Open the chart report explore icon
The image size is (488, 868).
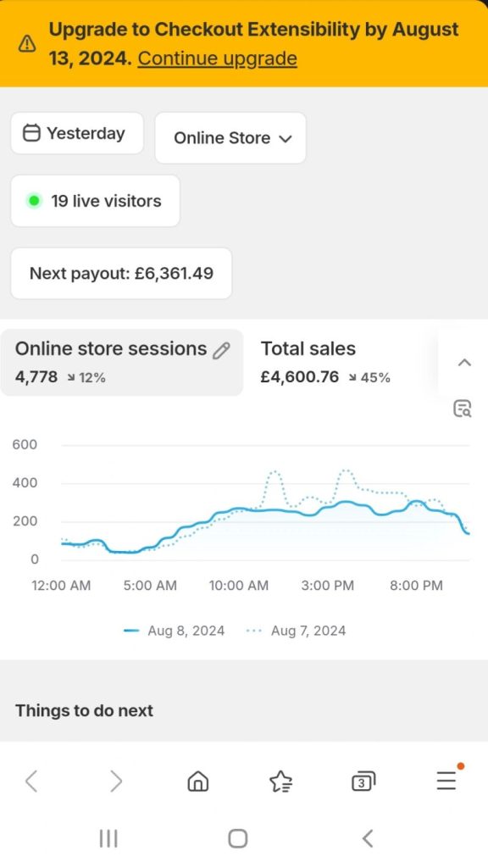462,409
